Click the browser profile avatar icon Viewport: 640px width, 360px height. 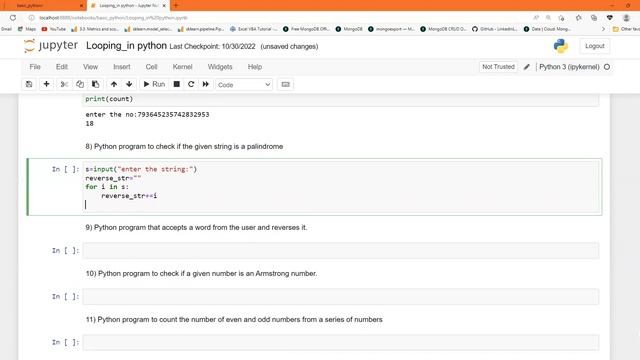coord(626,18)
